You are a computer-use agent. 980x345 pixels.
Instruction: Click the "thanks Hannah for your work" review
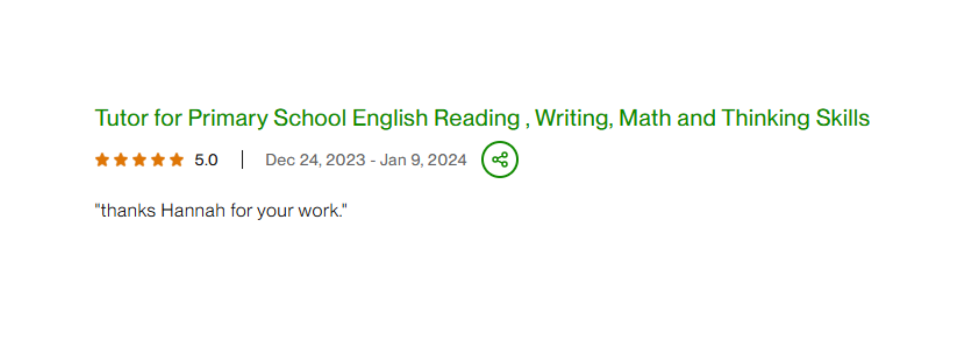[221, 210]
